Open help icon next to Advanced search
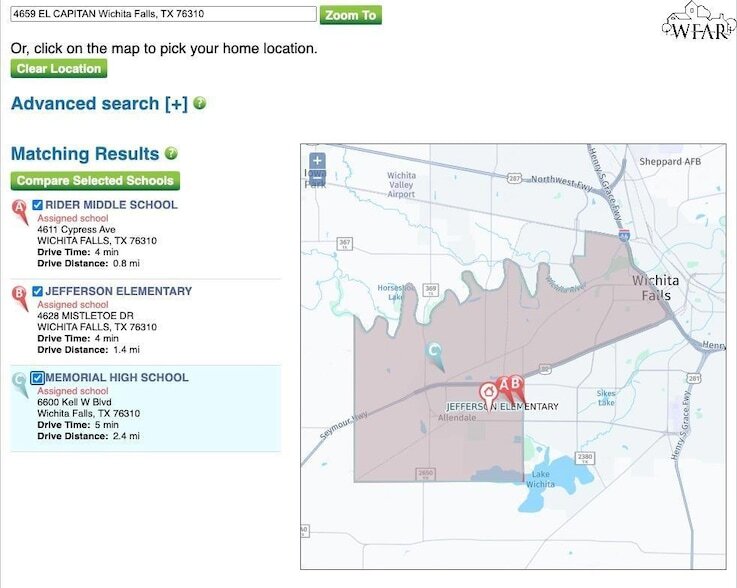 (200, 103)
